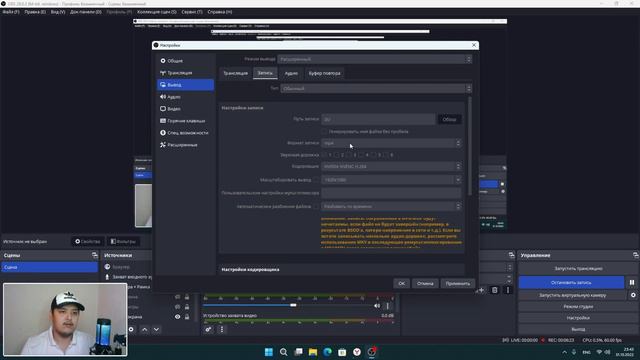Toggle audio track 5 checkbox

(x=373, y=155)
